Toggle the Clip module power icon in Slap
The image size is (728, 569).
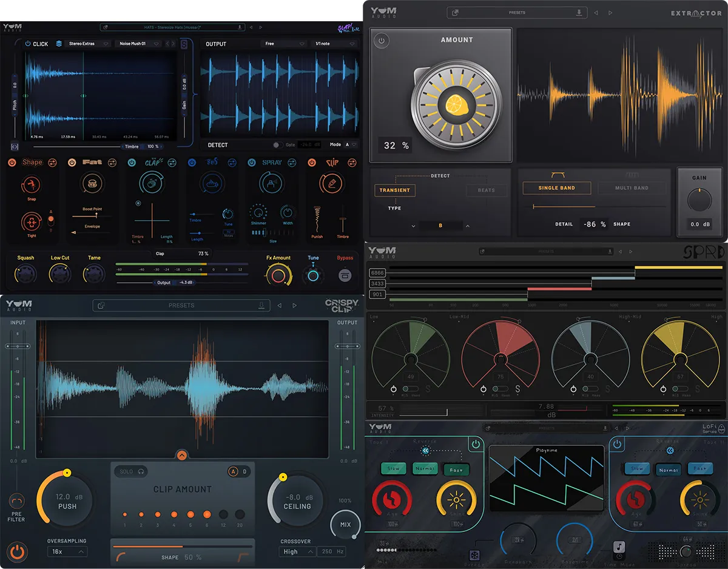[312, 163]
